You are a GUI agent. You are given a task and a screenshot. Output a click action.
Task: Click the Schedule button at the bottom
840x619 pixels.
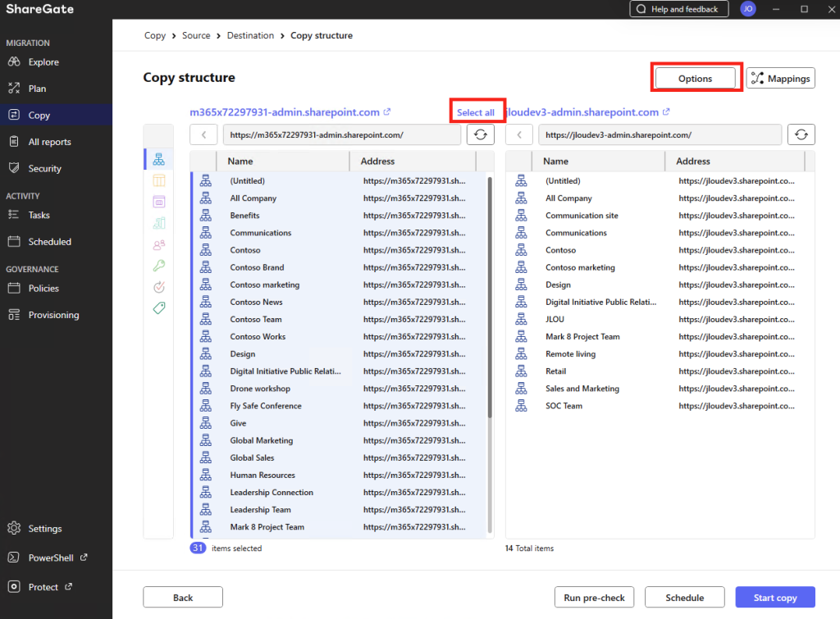click(685, 597)
